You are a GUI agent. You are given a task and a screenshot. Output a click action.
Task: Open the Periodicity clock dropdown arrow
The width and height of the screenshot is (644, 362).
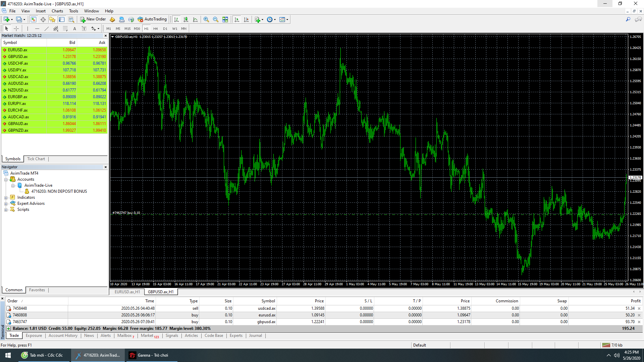(275, 19)
